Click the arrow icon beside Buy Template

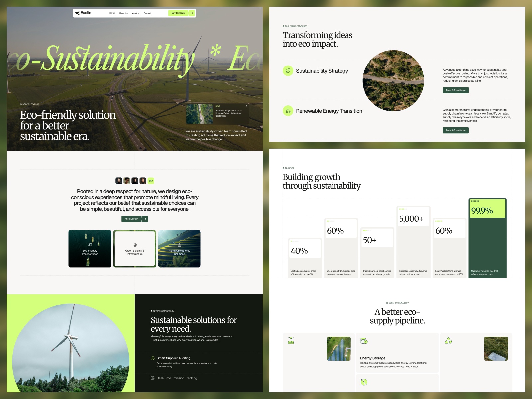coord(192,13)
